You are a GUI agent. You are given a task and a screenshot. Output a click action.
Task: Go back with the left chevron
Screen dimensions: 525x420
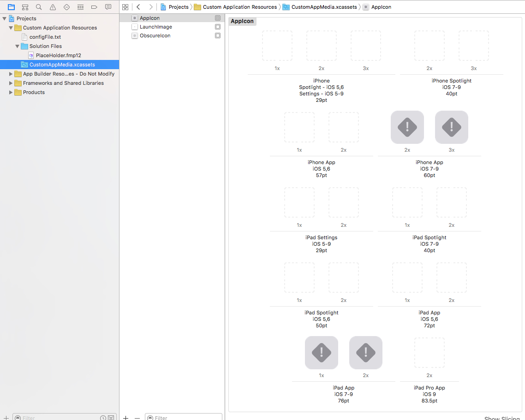[x=138, y=7]
